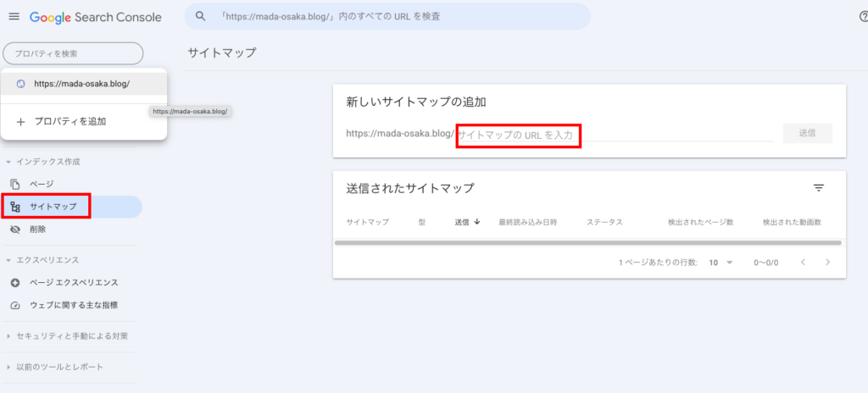Click the 送信 column sort arrow
The height and width of the screenshot is (393, 868).
coord(477,222)
